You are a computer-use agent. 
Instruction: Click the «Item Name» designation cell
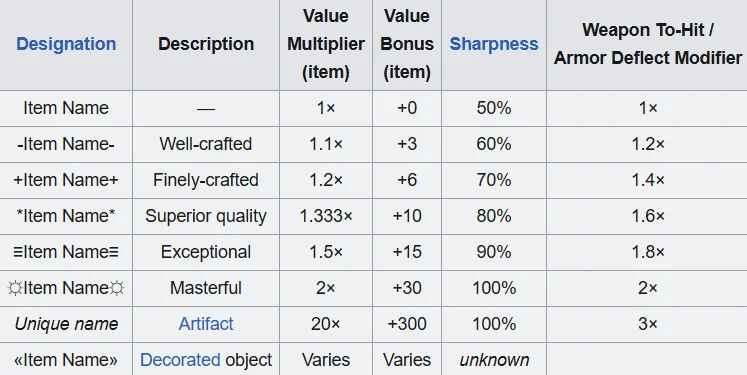click(x=66, y=360)
